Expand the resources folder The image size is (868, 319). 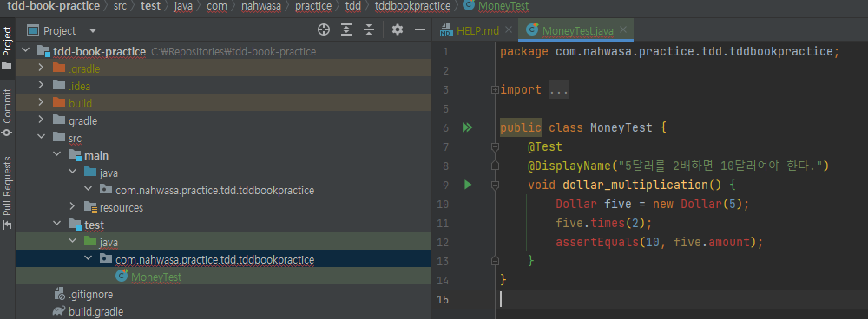coord(72,207)
